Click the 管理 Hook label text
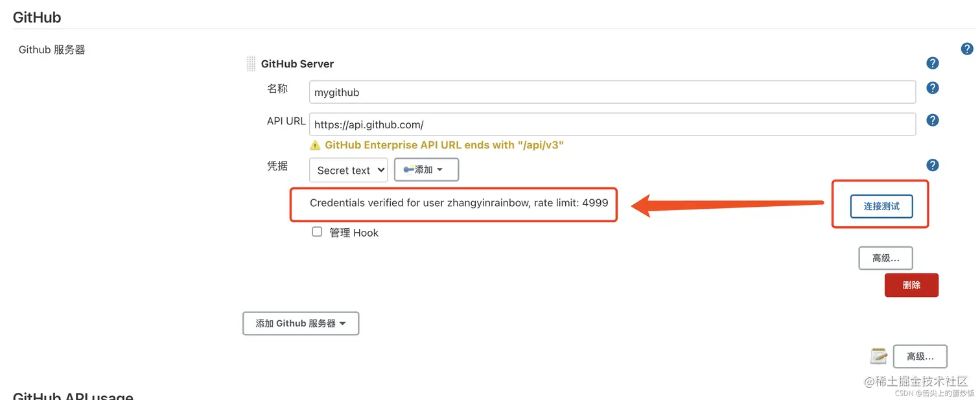The image size is (980, 400). pos(354,233)
